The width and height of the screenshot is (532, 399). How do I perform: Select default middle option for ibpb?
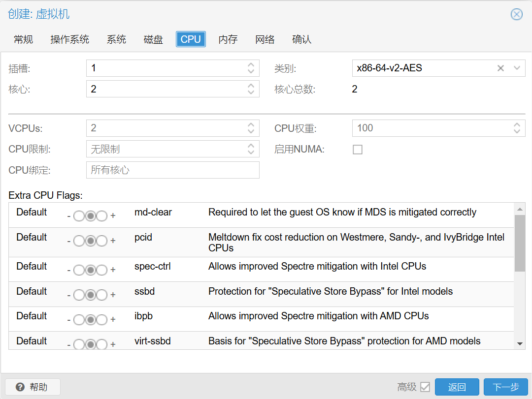[90, 320]
